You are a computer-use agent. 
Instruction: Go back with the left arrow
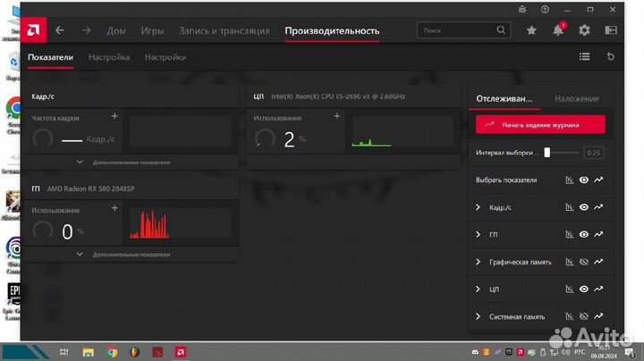[60, 30]
